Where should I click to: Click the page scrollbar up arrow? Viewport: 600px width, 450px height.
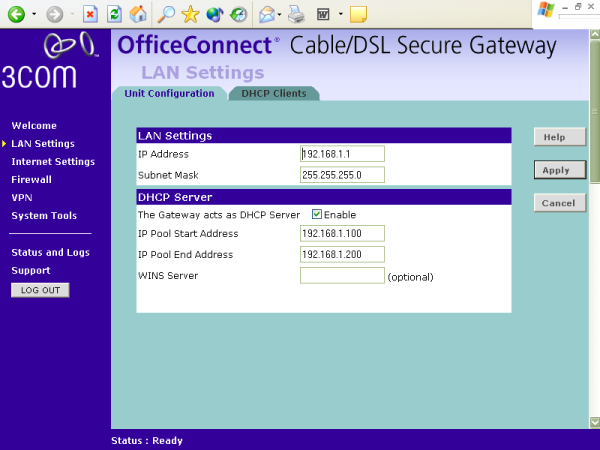point(595,34)
